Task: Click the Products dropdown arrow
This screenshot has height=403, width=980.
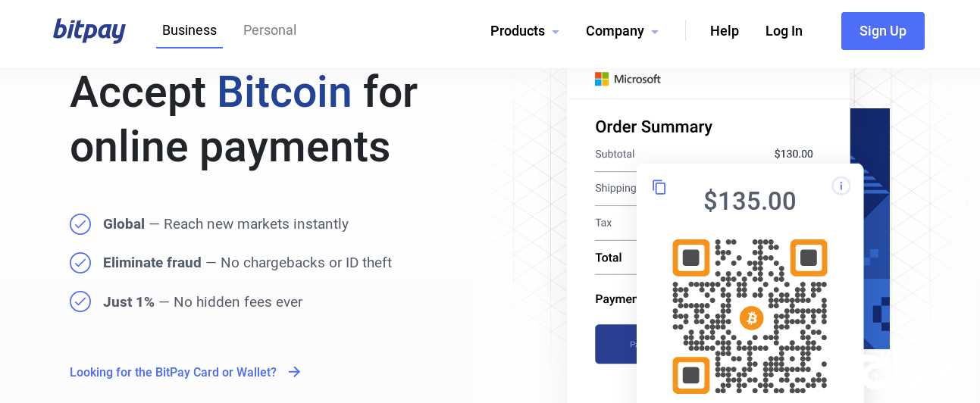Action: coord(556,33)
